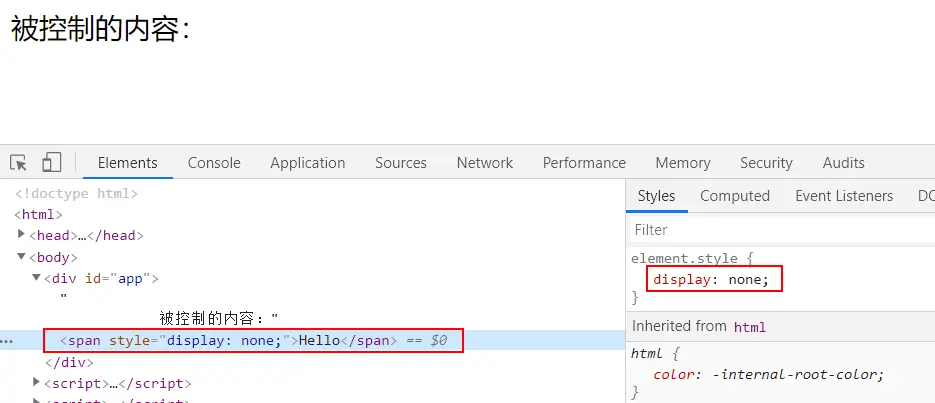Expand the first script node
This screenshot has width=935, height=403.
point(37,382)
